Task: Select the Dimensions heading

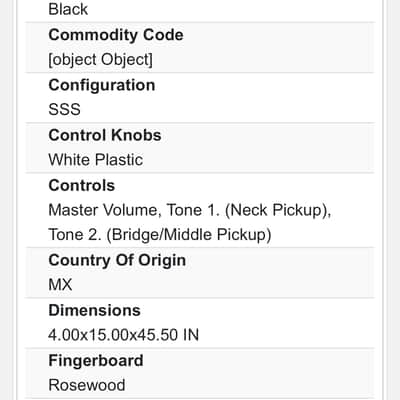Action: [94, 310]
